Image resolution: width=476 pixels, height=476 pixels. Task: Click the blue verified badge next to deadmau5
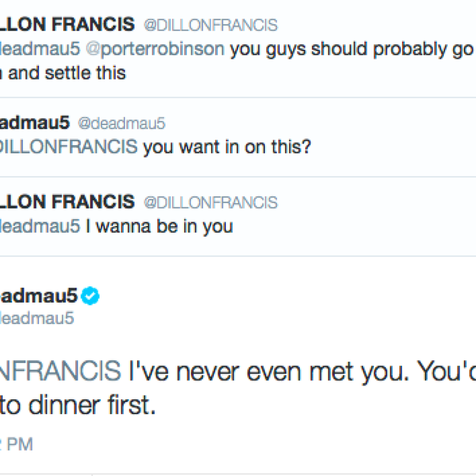click(x=90, y=297)
